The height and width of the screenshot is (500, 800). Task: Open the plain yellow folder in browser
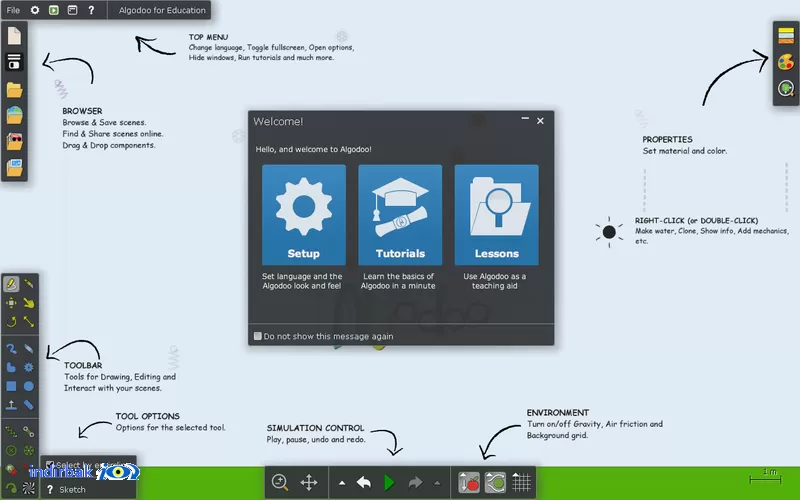pos(14,90)
